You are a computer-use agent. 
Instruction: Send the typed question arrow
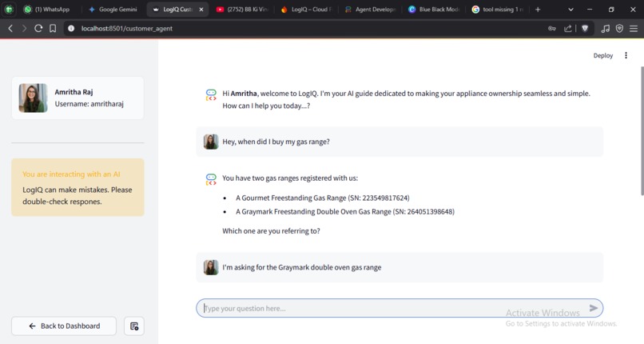[594, 308]
